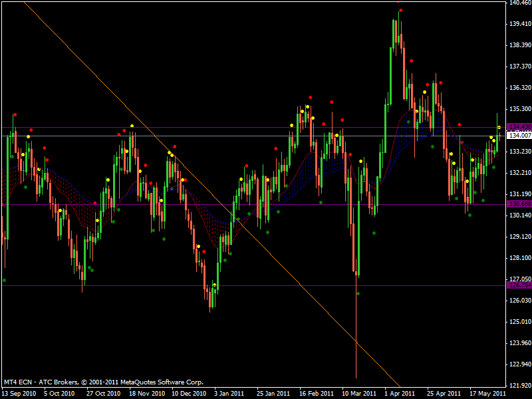This screenshot has width=532, height=399.
Task: Select the purple 130.698 price level label
Action: (x=519, y=204)
